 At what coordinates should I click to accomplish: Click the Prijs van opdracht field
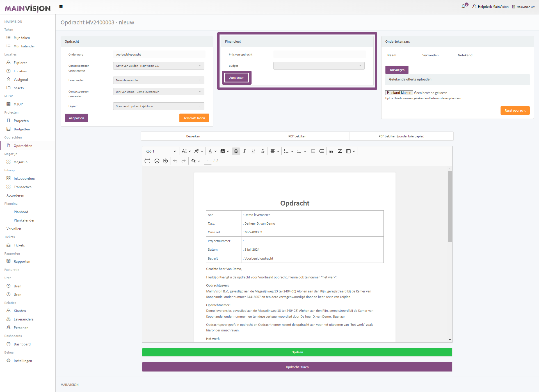[x=319, y=54]
